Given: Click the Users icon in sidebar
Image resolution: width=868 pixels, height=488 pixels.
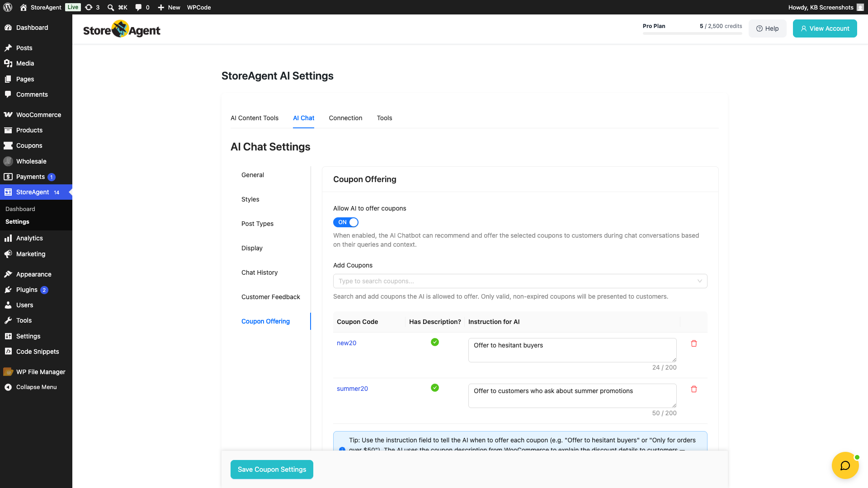Looking at the screenshot, I should coord(8,305).
